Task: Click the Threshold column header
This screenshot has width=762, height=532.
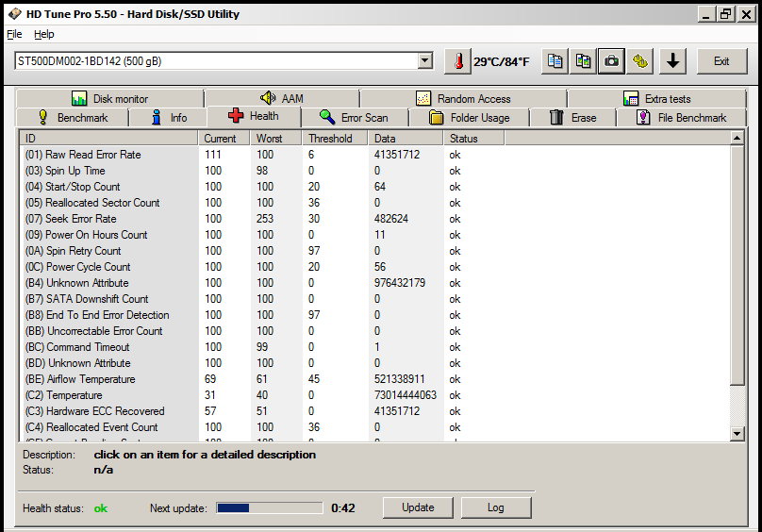Action: coord(336,139)
